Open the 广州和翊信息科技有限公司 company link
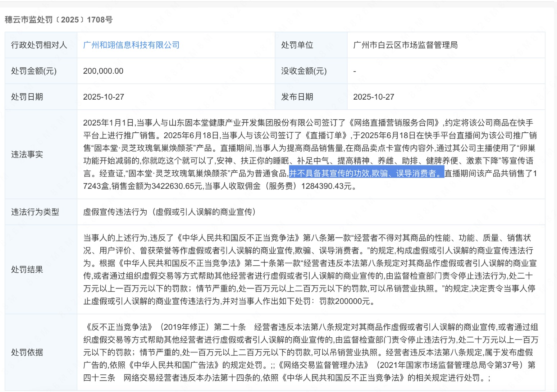Viewport: 557px width, 392px height. (131, 45)
